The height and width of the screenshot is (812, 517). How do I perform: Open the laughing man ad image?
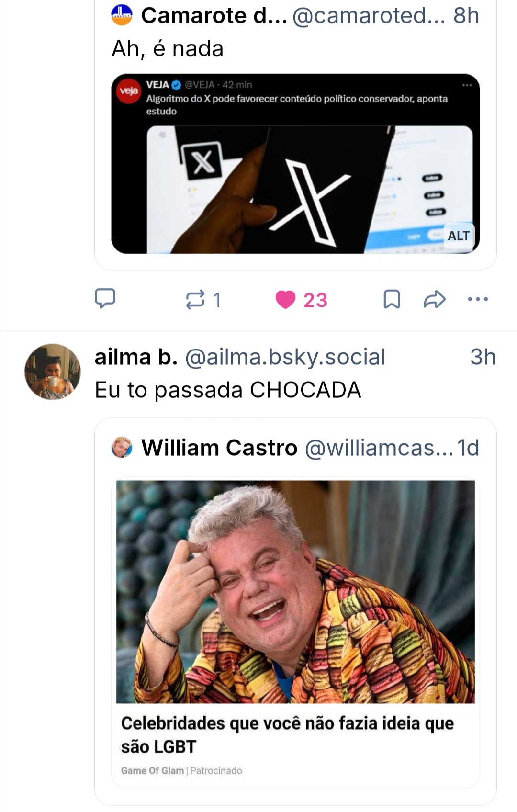295,592
